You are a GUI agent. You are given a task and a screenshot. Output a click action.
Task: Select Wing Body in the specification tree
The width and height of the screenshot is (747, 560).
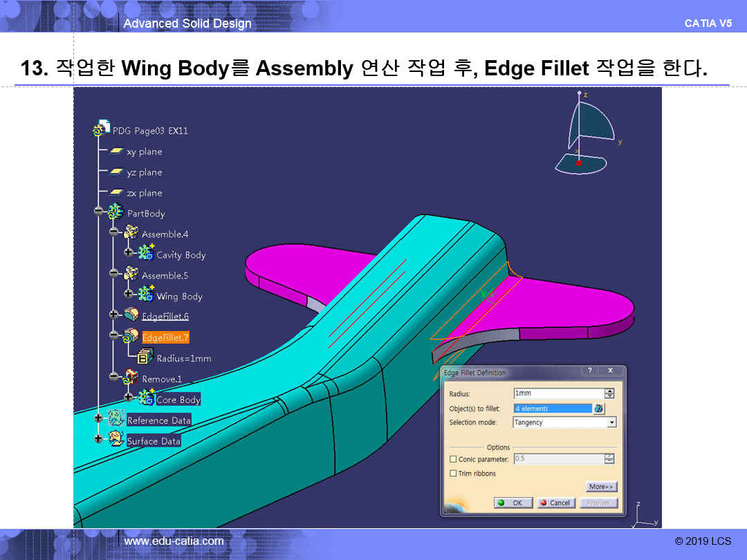[179, 296]
